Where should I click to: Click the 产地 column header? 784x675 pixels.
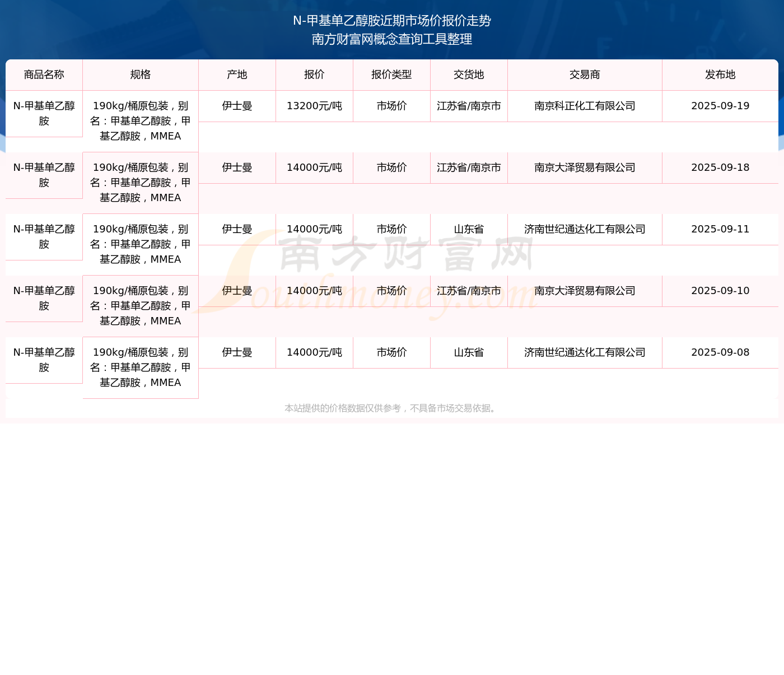[237, 75]
